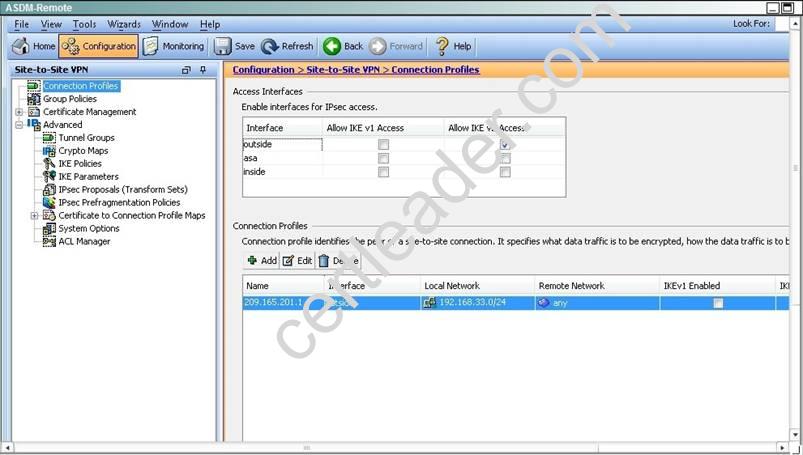Select the 209.165.201.1 connection profile row
The width and height of the screenshot is (803, 455).
[516, 303]
